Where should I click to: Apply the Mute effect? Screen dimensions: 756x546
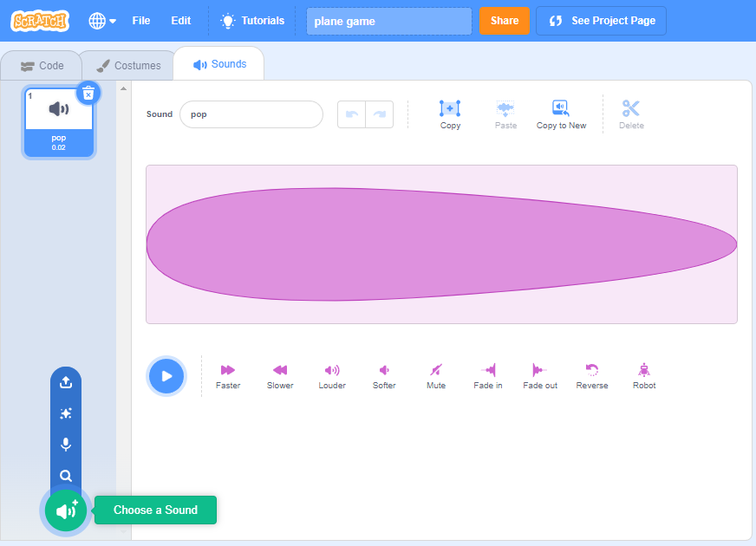pyautogui.click(x=436, y=376)
